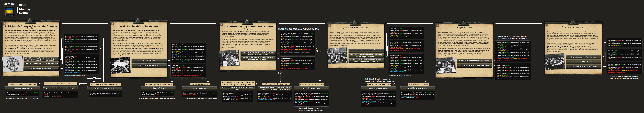Click 'New Wave of Protests' title
The width and height of the screenshot is (644, 113).
418,84
